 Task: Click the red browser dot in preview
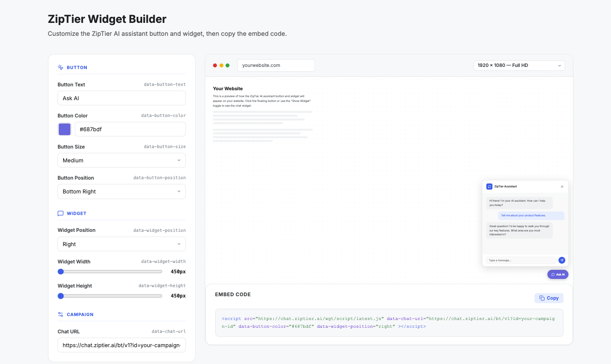[x=215, y=66]
